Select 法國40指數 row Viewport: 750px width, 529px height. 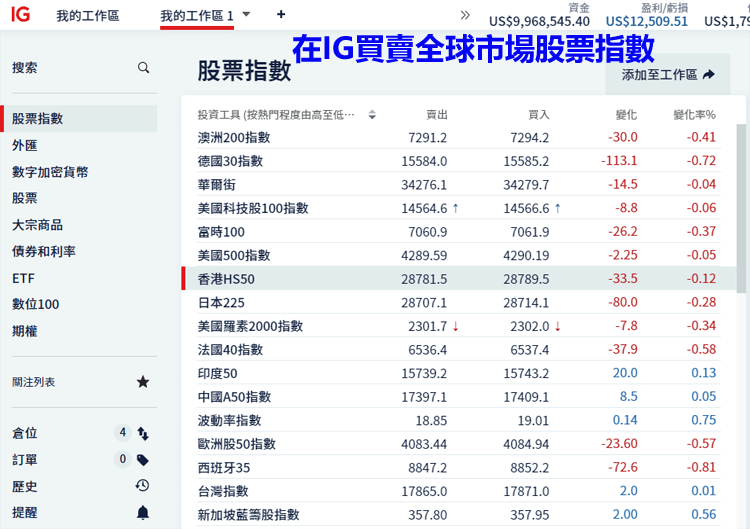(x=459, y=349)
